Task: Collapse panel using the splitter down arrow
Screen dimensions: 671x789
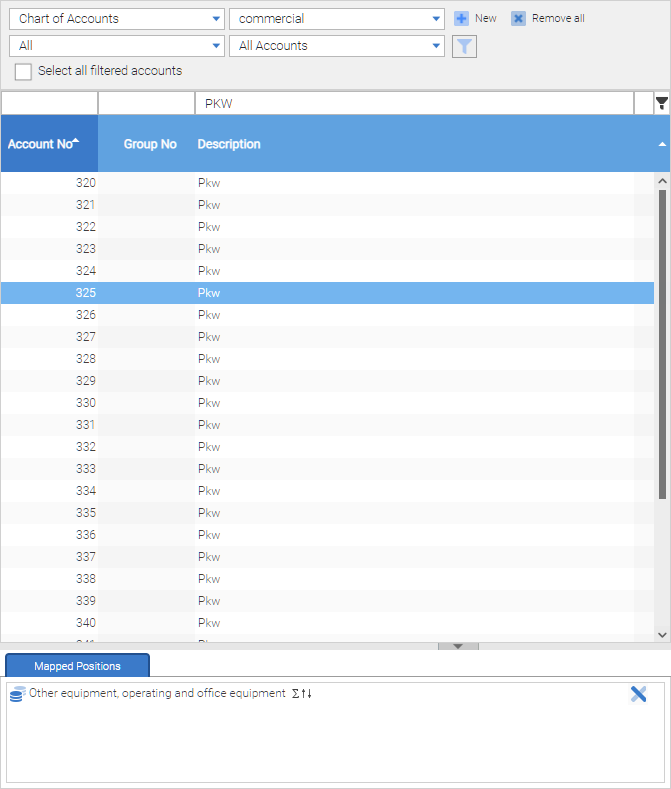Action: click(458, 646)
